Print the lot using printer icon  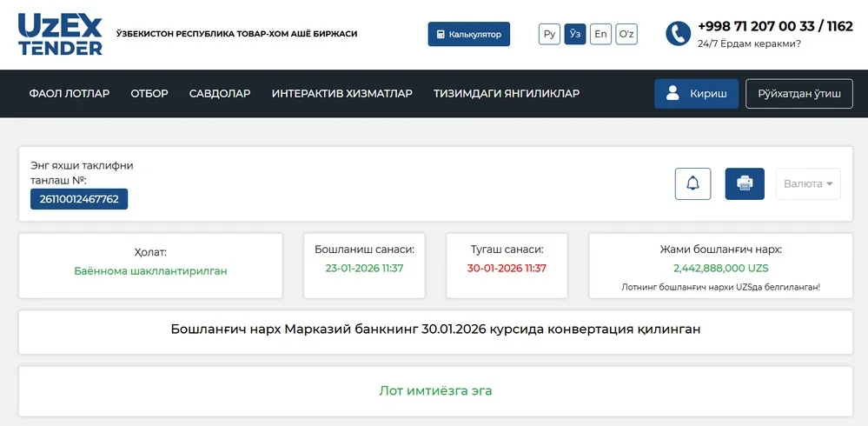tap(745, 183)
